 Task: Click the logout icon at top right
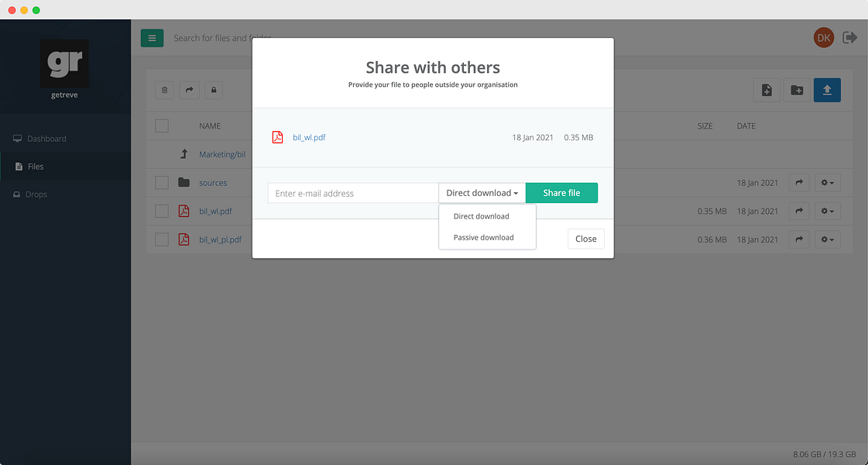pos(849,38)
